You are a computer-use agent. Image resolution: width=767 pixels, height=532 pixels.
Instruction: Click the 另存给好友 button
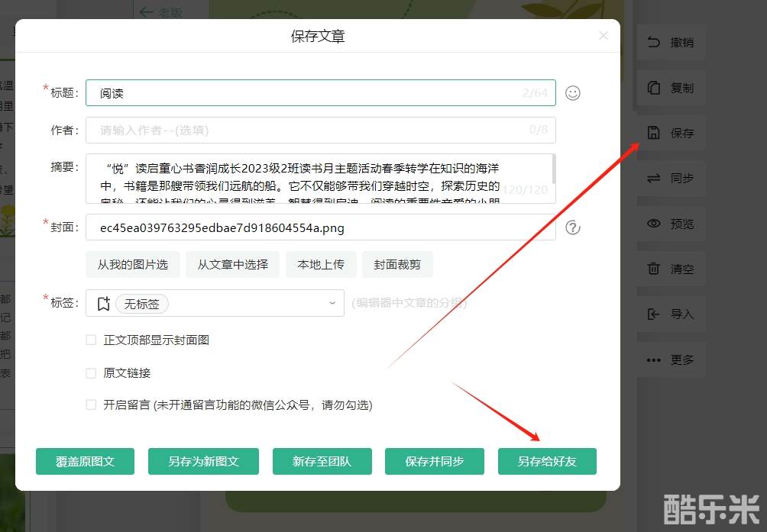point(547,461)
